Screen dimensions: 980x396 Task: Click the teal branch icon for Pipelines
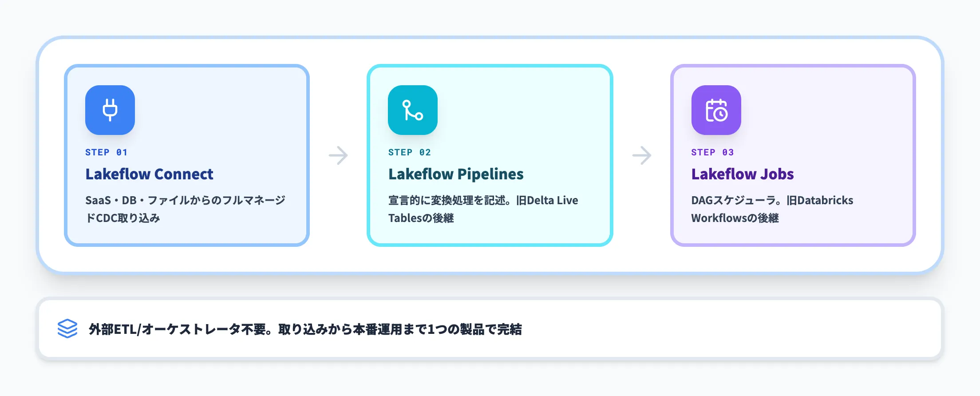[413, 110]
